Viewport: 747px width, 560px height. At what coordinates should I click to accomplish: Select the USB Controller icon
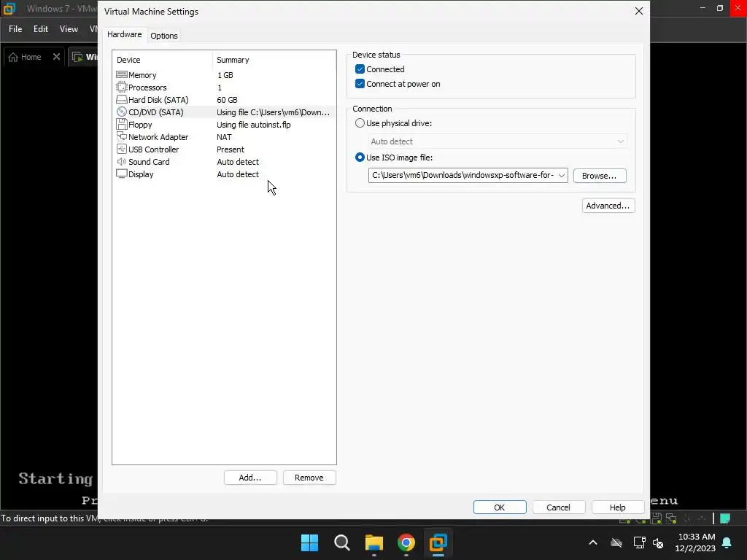point(122,149)
